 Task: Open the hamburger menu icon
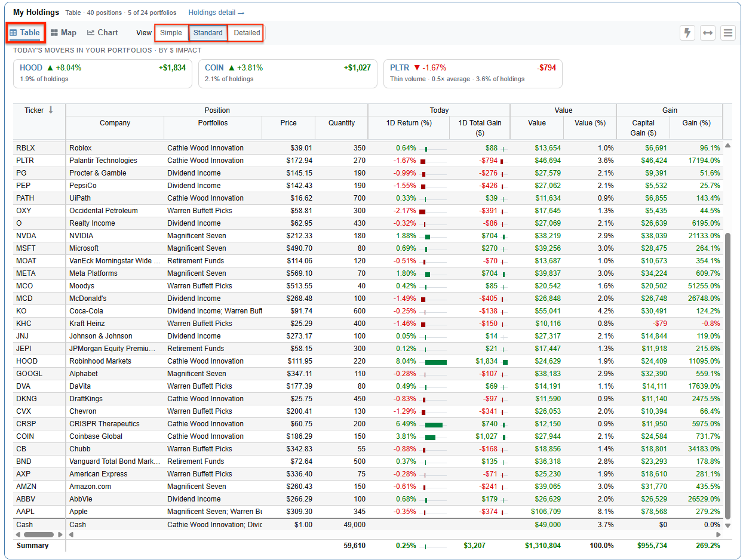point(728,33)
